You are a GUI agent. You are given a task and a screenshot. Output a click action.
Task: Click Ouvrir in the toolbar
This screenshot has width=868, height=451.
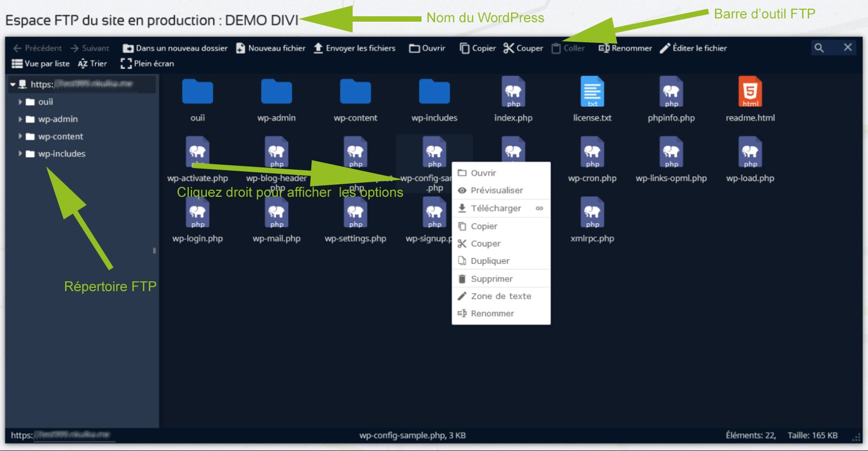pyautogui.click(x=427, y=48)
